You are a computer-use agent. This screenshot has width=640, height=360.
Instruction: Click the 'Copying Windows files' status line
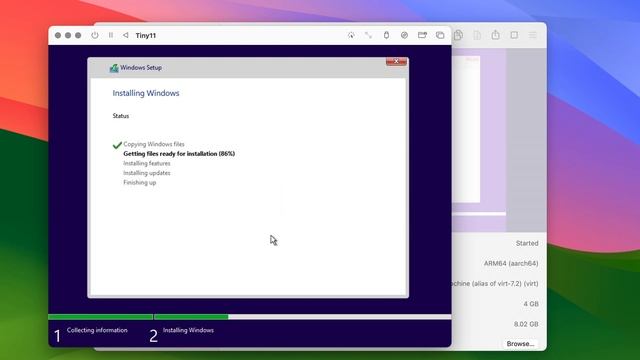[x=154, y=144]
